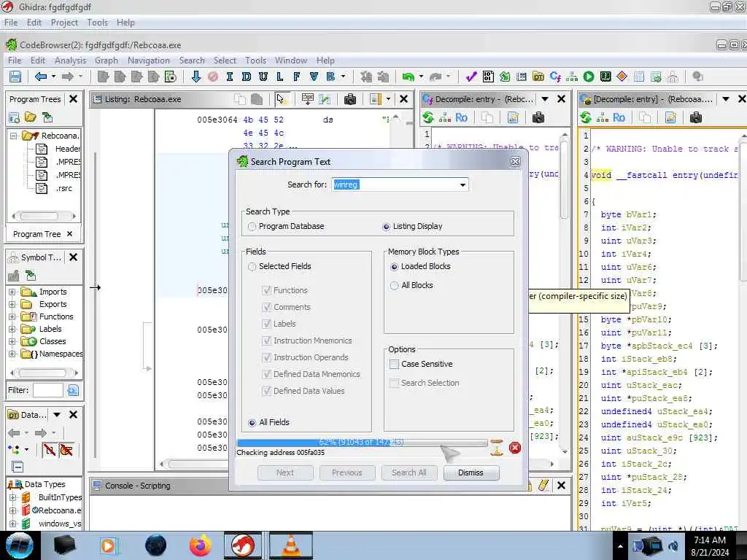This screenshot has height=560, width=747.
Task: Click the I (instruction) toolbar icon
Action: (x=230, y=77)
